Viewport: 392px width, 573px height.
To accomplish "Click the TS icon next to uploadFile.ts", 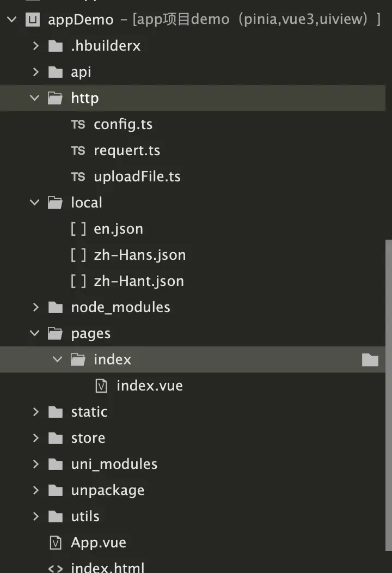I will [x=78, y=176].
